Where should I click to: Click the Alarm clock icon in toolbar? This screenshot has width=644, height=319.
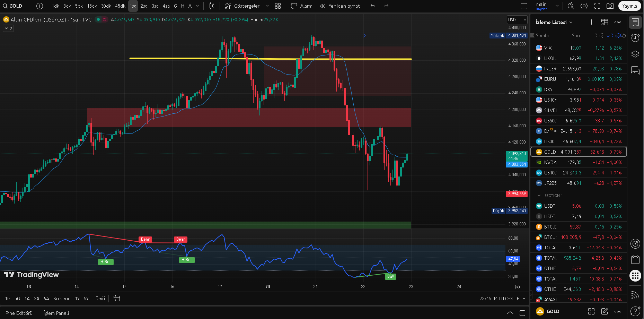[x=294, y=6]
